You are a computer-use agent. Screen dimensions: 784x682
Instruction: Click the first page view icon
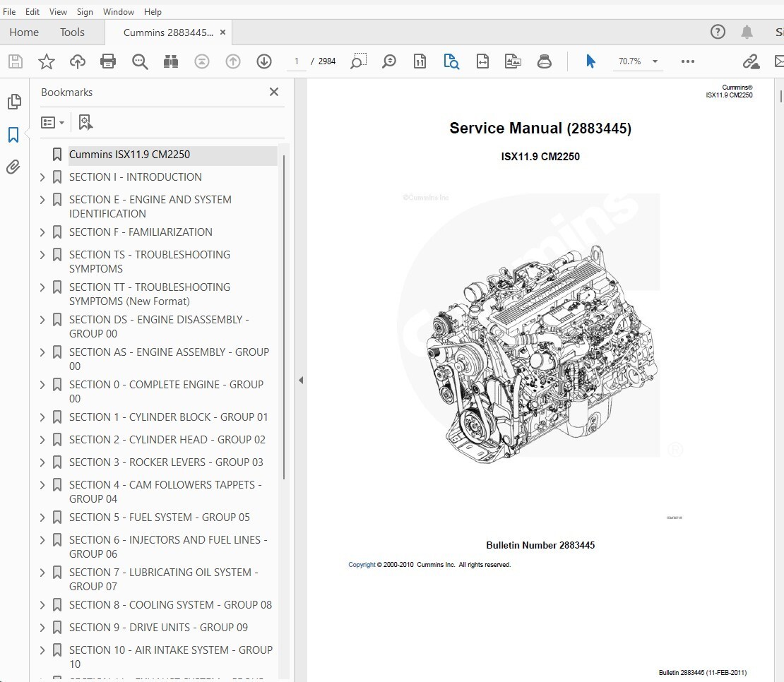click(202, 61)
